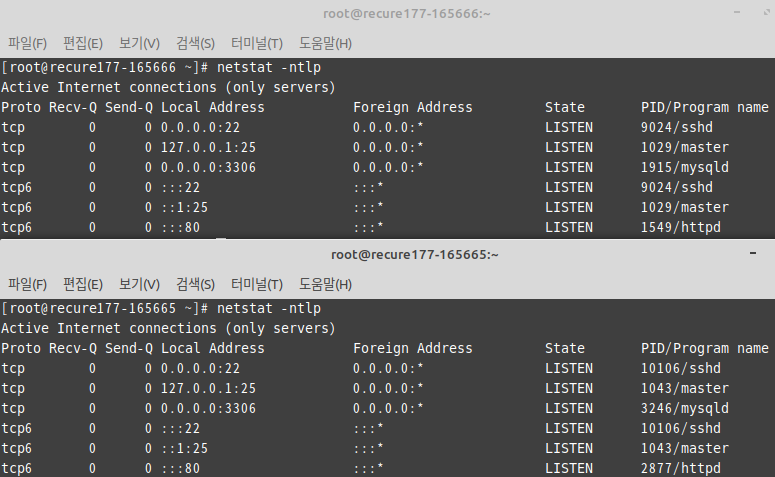The height and width of the screenshot is (477, 775).
Task: Click 1549/httpd in the 165666 terminal
Action: click(x=681, y=227)
